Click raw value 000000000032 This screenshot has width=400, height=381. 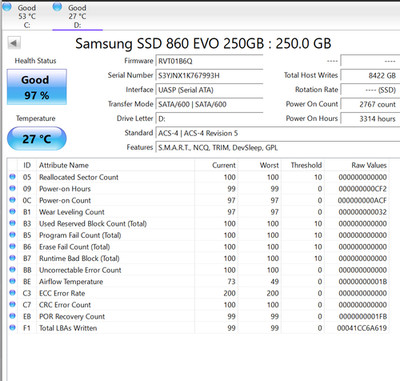[363, 212]
